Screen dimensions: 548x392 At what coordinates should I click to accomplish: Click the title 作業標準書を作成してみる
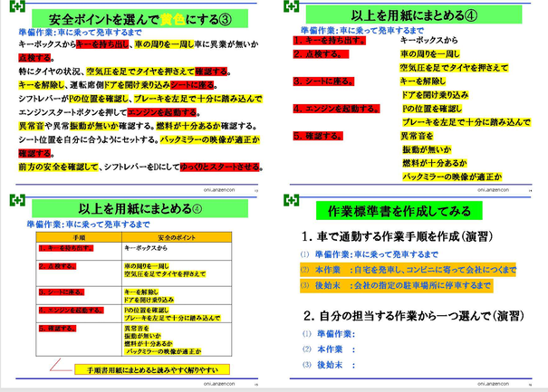tap(399, 211)
